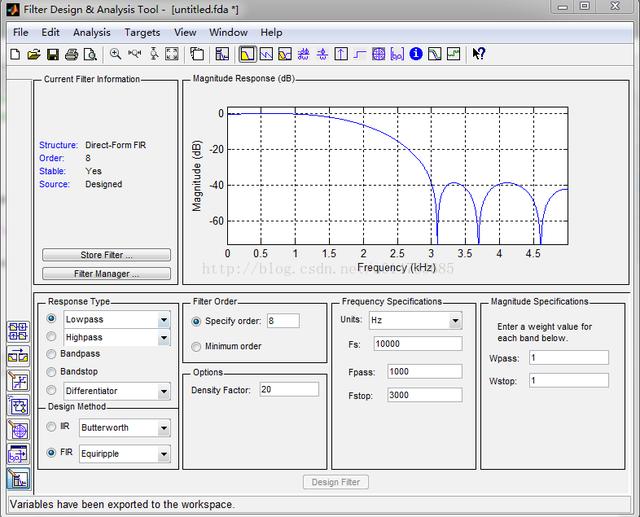Click the Design Filter button
Image resolution: width=640 pixels, height=517 pixels.
point(336,482)
